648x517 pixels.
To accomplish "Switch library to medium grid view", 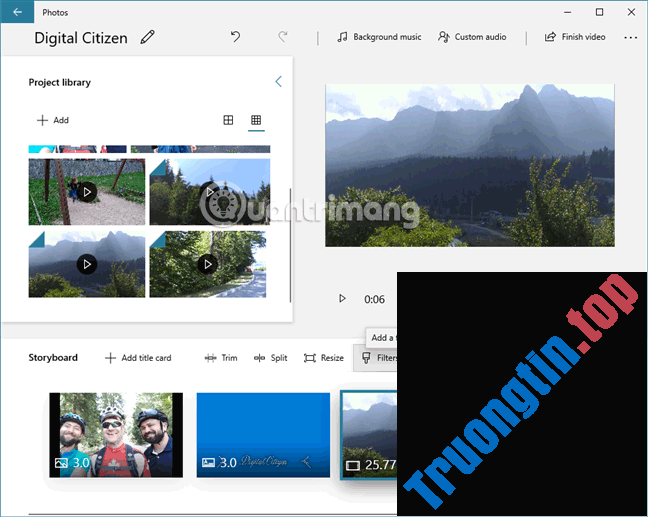I will click(x=228, y=120).
